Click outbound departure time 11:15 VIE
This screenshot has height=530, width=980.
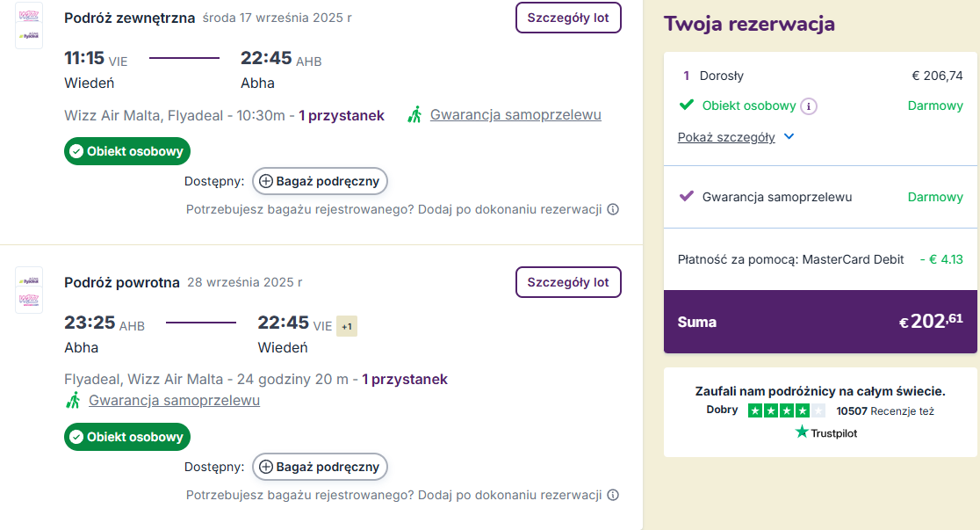pyautogui.click(x=96, y=58)
